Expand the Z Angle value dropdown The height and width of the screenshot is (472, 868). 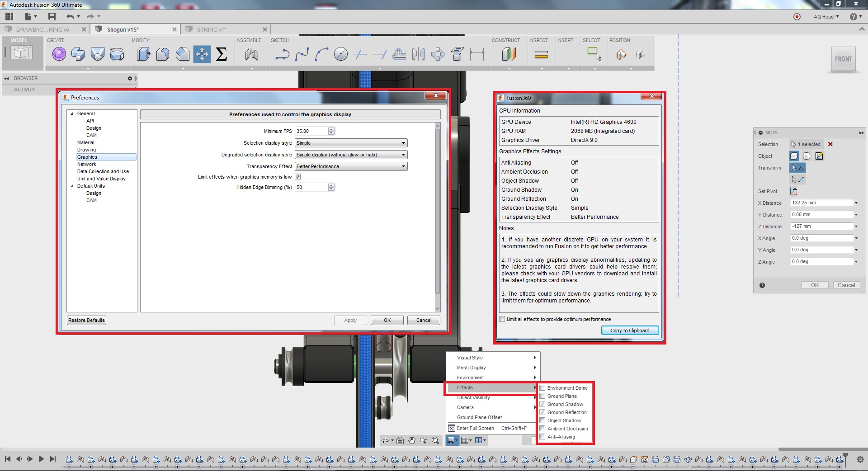click(x=856, y=262)
